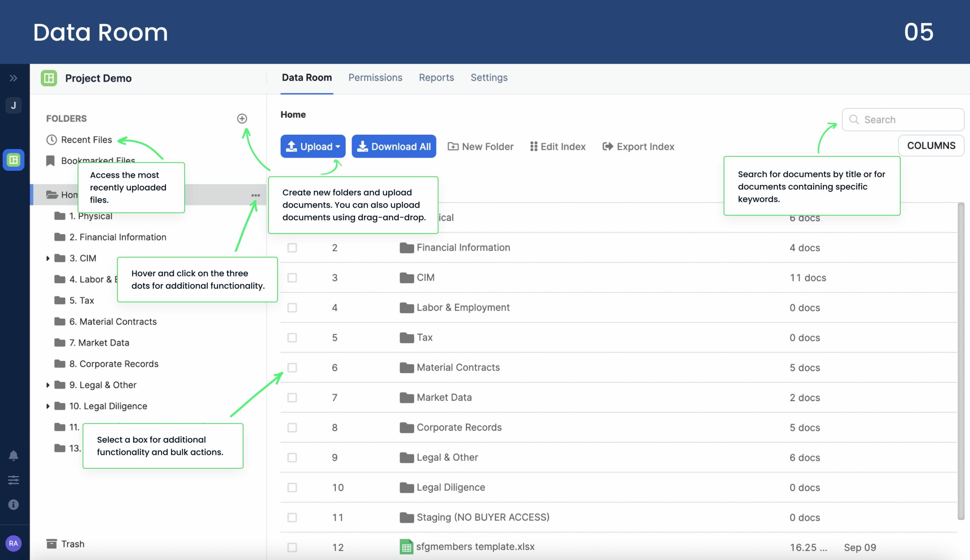The width and height of the screenshot is (970, 560).
Task: Click the info icon in sidebar
Action: pos(14,504)
